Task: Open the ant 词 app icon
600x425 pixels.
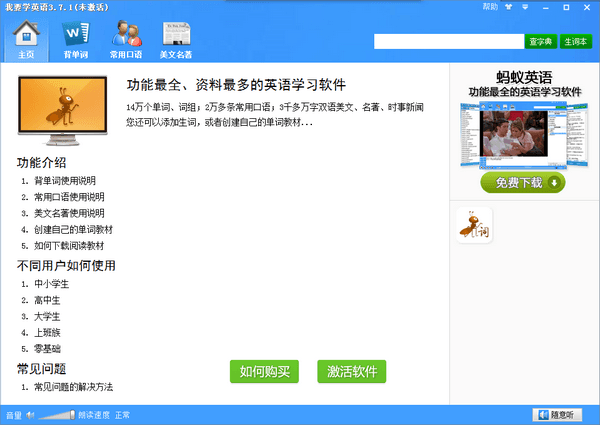Action: (x=474, y=225)
